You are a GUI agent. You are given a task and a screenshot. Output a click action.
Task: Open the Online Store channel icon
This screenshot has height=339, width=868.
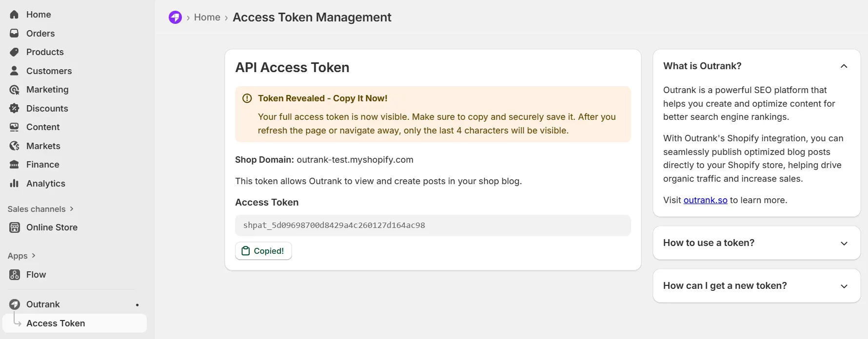pyautogui.click(x=14, y=227)
